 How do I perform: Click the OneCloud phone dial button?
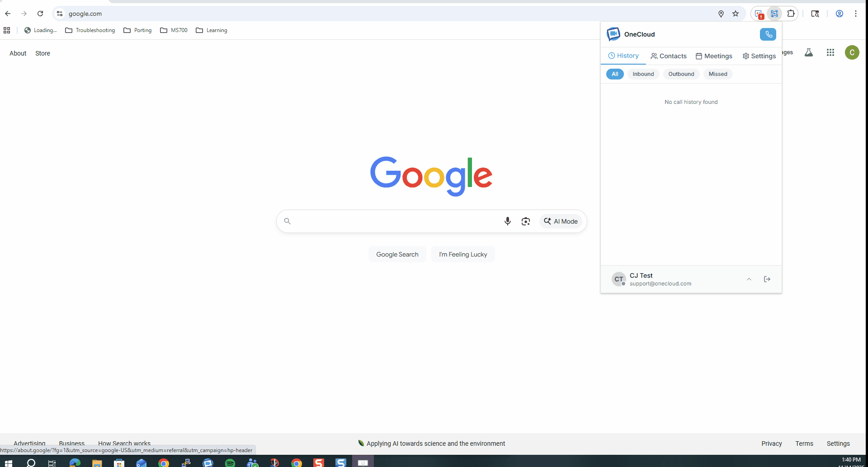(768, 34)
